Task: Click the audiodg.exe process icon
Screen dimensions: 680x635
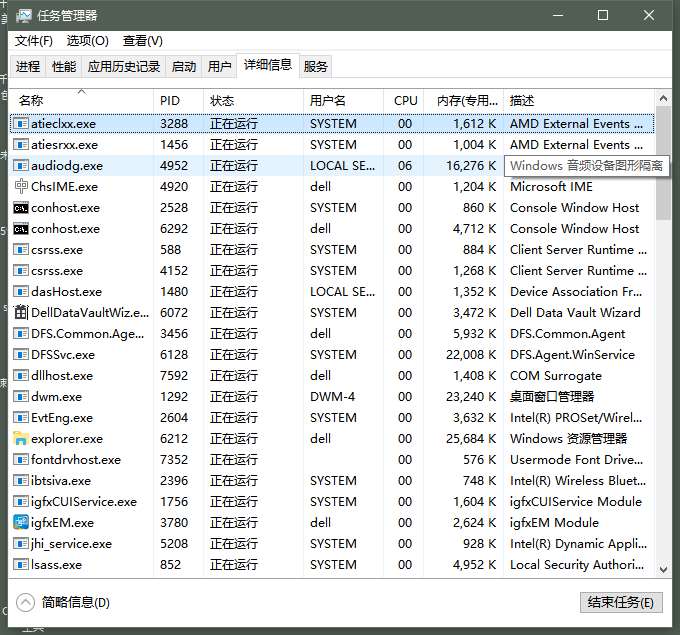Action: [x=20, y=166]
